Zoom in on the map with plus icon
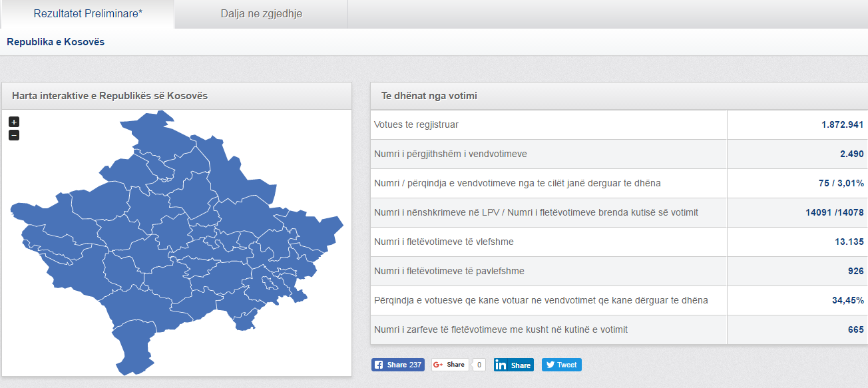The width and height of the screenshot is (868, 388). click(x=14, y=122)
